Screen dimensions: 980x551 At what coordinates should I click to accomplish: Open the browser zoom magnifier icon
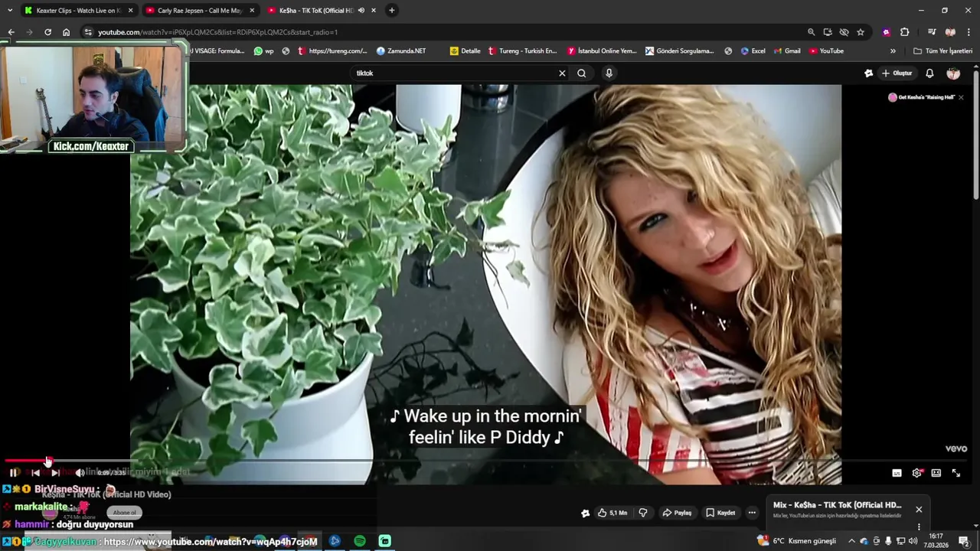tap(811, 32)
